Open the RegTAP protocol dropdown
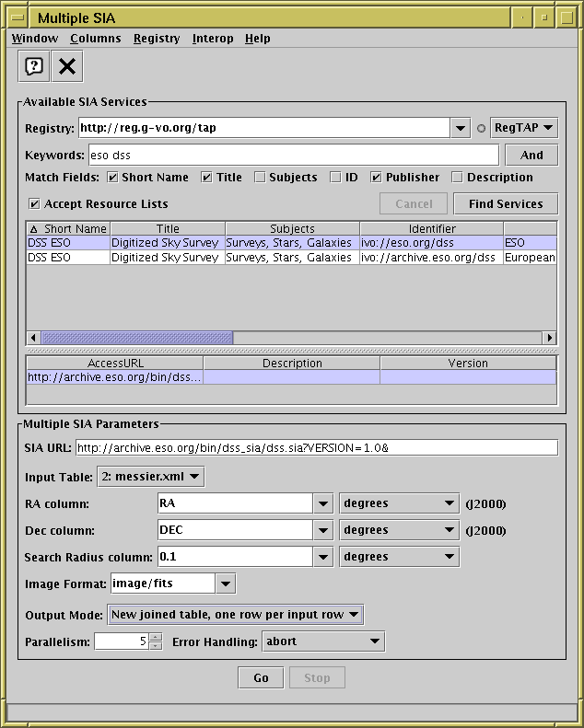Viewport: 584px width, 728px height. pos(524,128)
